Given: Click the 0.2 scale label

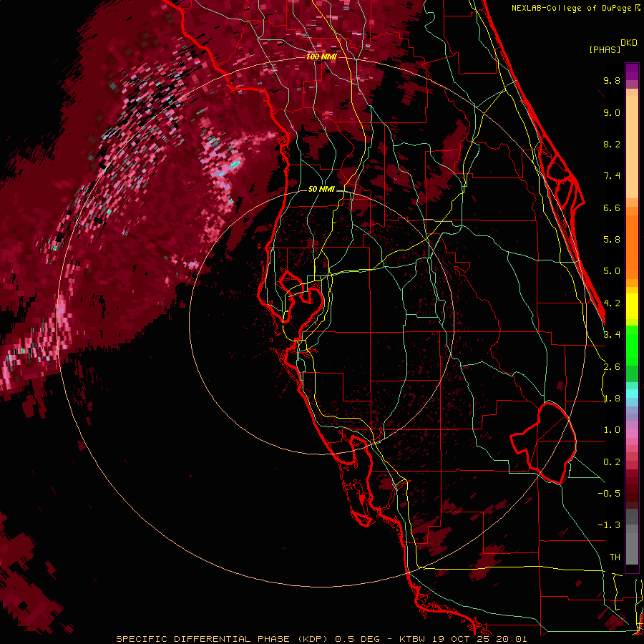Looking at the screenshot, I should pyautogui.click(x=612, y=462).
